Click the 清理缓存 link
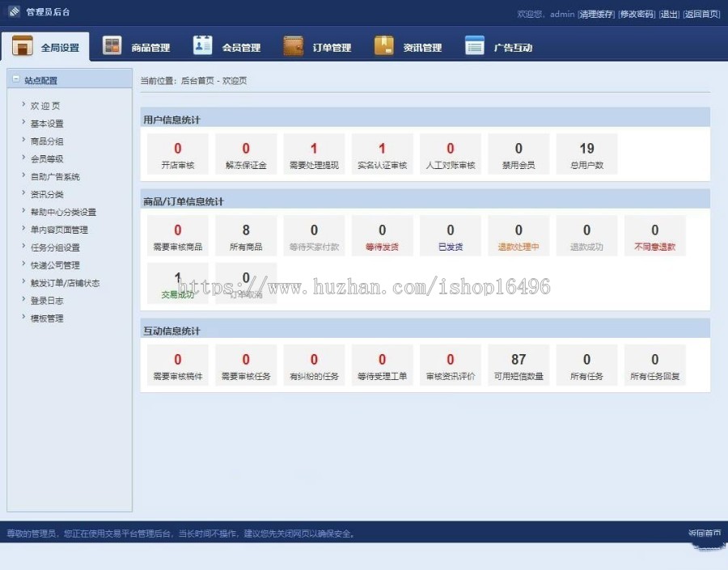The width and height of the screenshot is (728, 570). (x=596, y=14)
